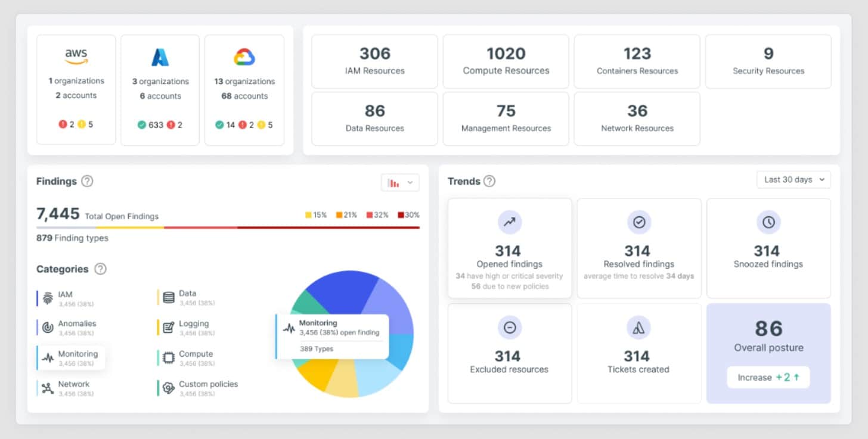This screenshot has height=439, width=868.
Task: Click the 32% red severity legend swatch
Action: click(370, 215)
